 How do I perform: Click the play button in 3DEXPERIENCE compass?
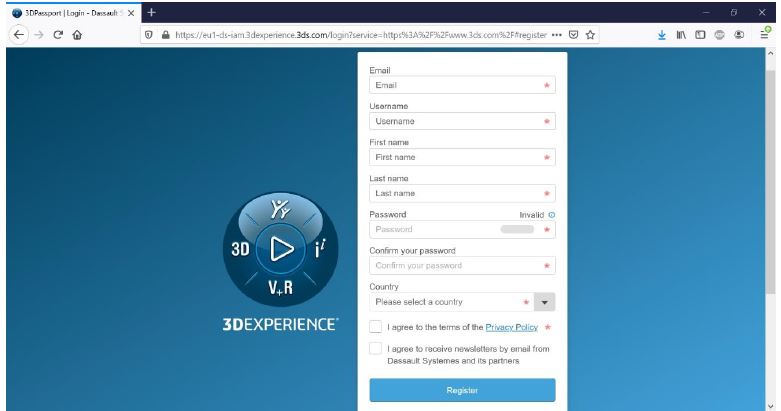(281, 249)
